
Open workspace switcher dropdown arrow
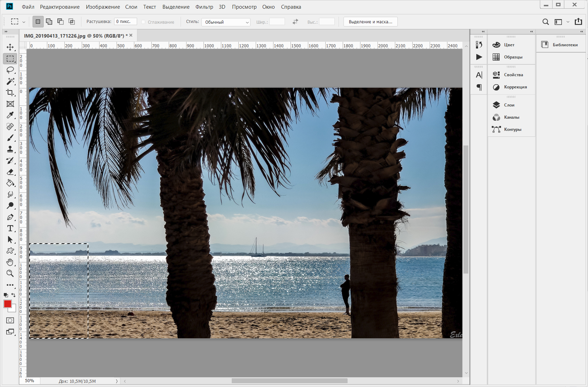(x=568, y=22)
